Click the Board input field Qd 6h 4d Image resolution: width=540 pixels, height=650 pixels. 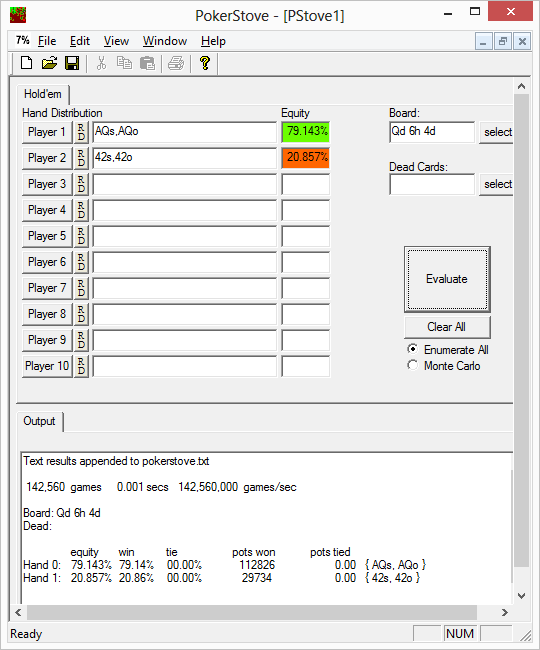coord(432,132)
